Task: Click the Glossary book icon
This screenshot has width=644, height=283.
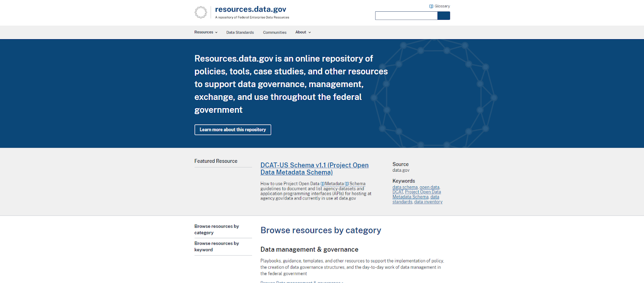Action: tap(431, 6)
